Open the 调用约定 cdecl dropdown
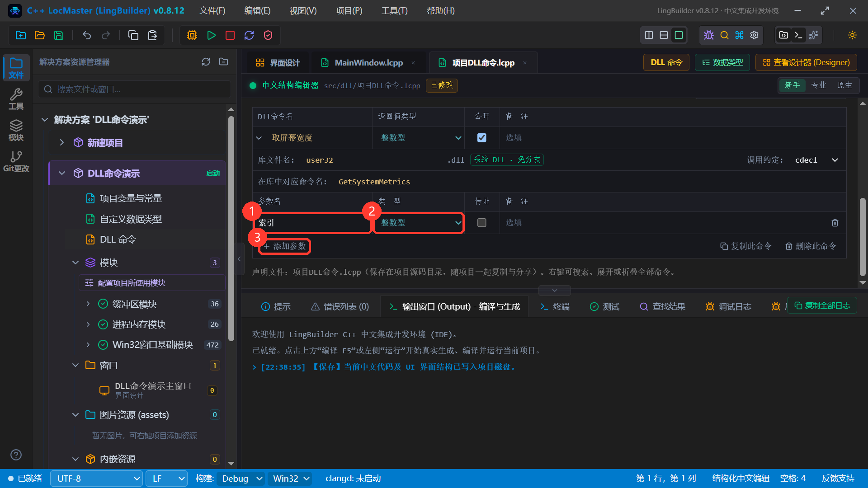 (816, 160)
